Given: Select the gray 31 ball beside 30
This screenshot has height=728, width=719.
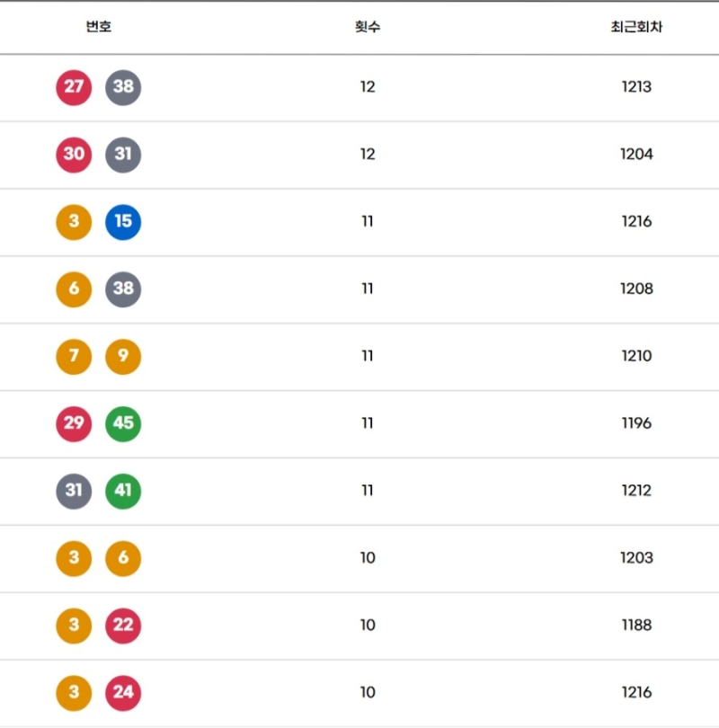Looking at the screenshot, I should tap(123, 155).
